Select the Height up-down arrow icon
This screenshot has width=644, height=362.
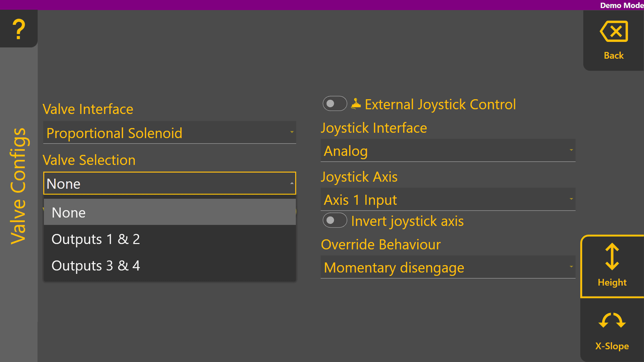tap(612, 257)
